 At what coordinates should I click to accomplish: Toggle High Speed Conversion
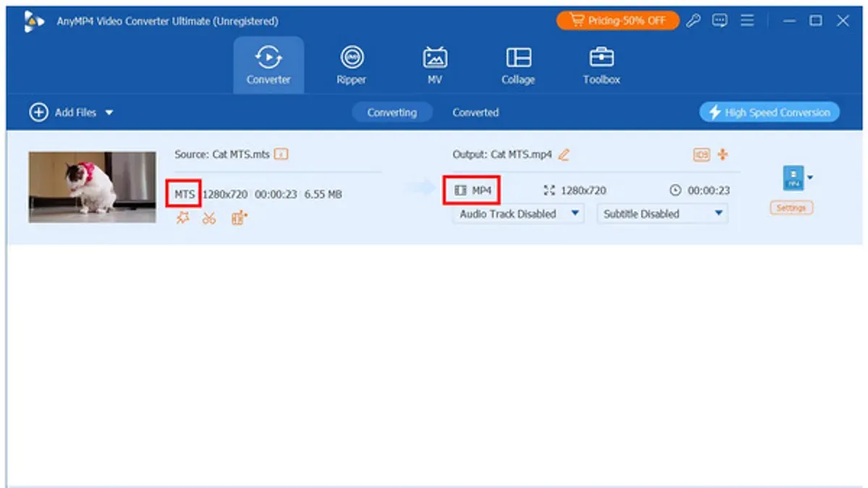[x=770, y=112]
